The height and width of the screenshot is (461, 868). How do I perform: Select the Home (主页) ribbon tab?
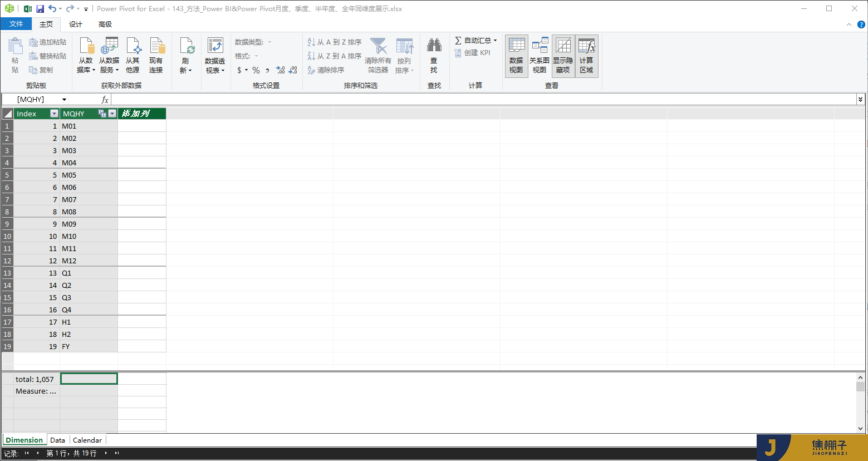click(x=46, y=24)
